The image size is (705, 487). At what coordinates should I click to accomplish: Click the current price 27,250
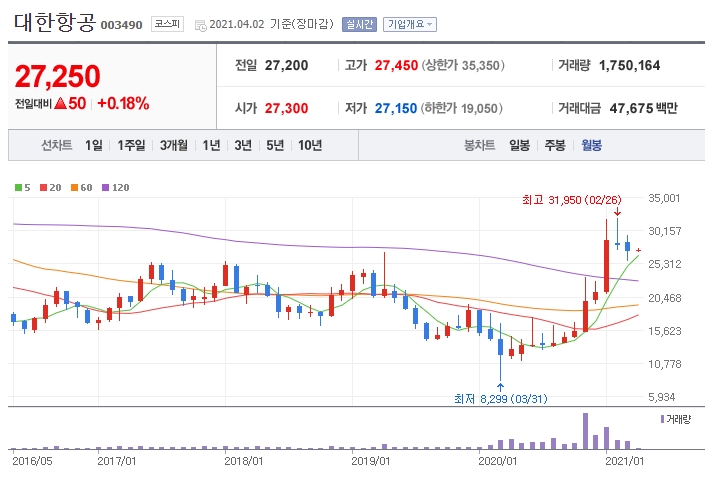click(58, 76)
